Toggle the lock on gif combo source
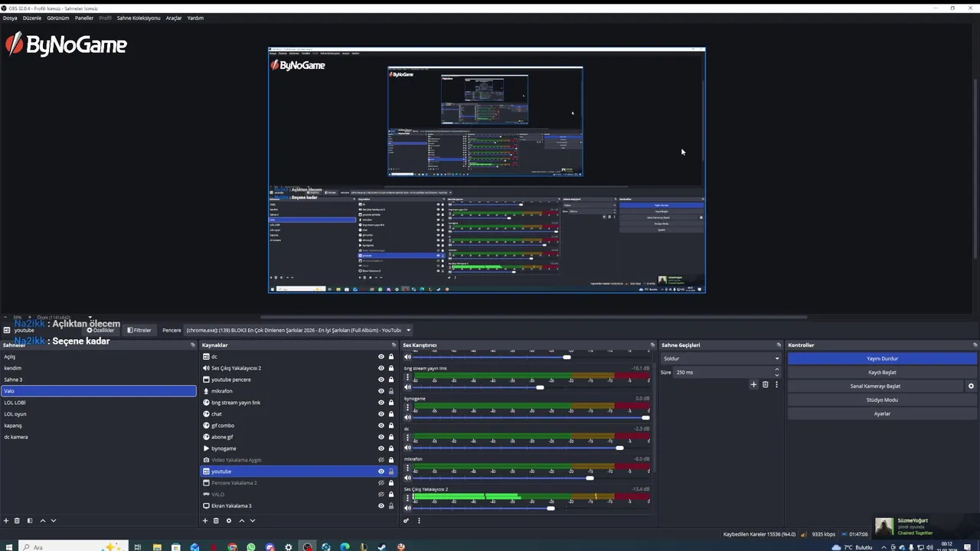 tap(391, 425)
